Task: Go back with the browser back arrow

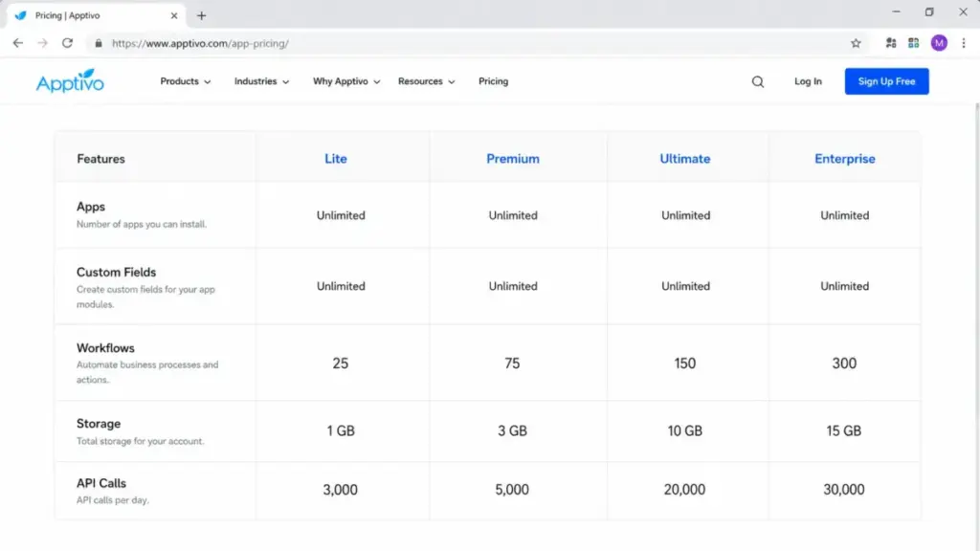Action: click(x=17, y=43)
